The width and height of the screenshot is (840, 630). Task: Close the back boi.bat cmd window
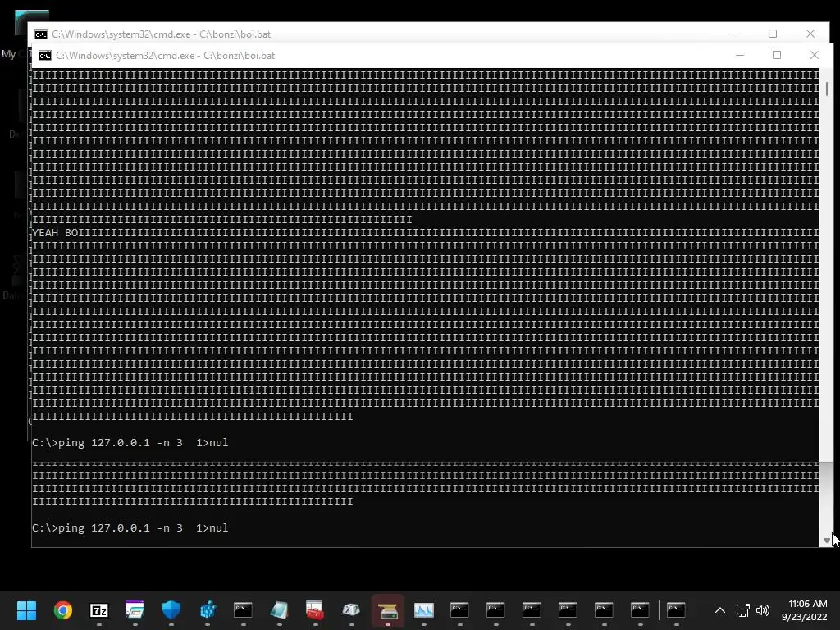click(x=810, y=34)
